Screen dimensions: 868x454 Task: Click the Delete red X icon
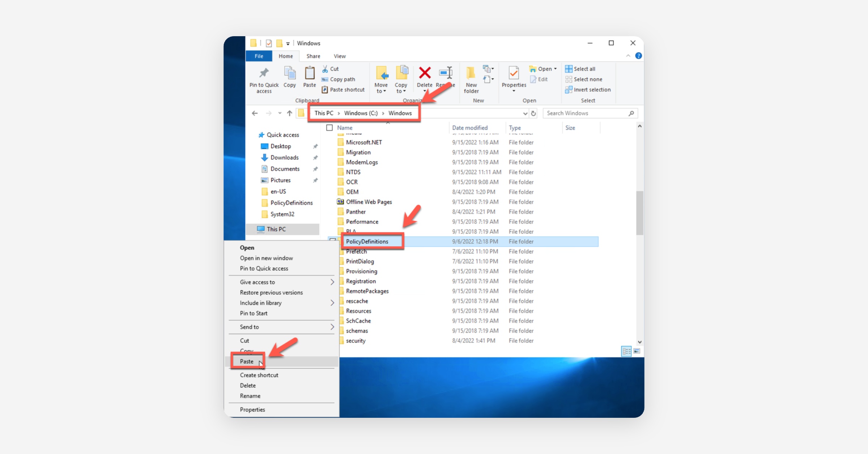coord(425,73)
